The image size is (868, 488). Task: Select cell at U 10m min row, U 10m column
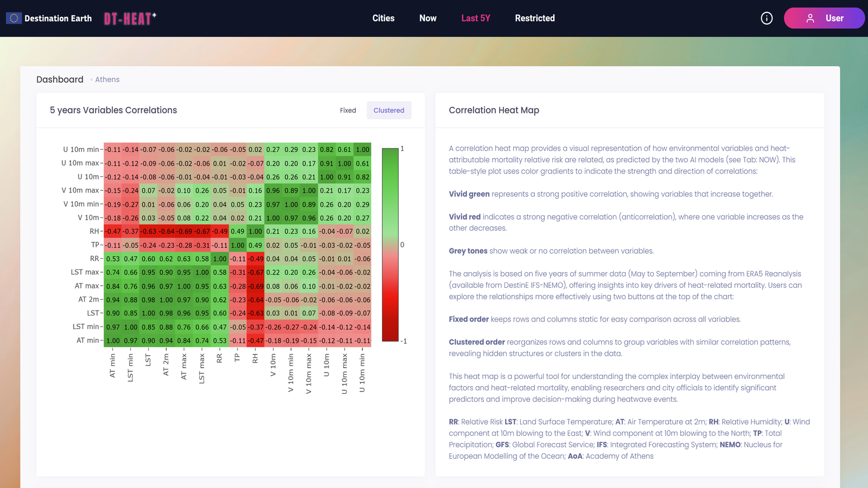pyautogui.click(x=327, y=150)
